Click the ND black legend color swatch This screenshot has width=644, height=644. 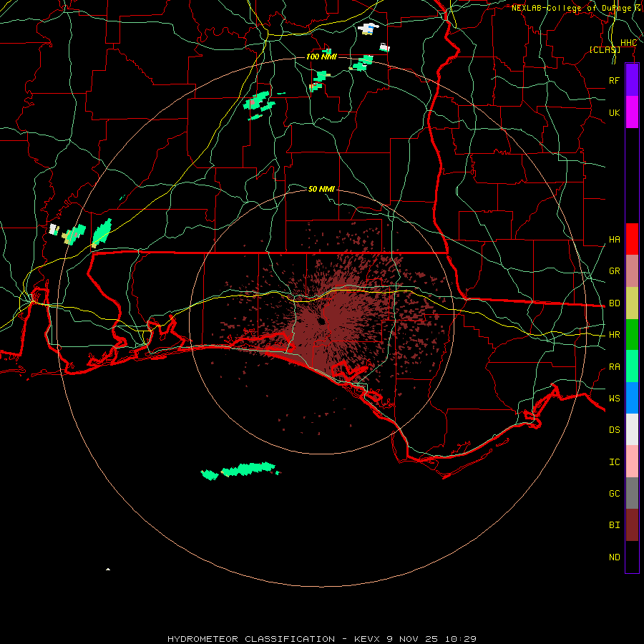tap(632, 557)
